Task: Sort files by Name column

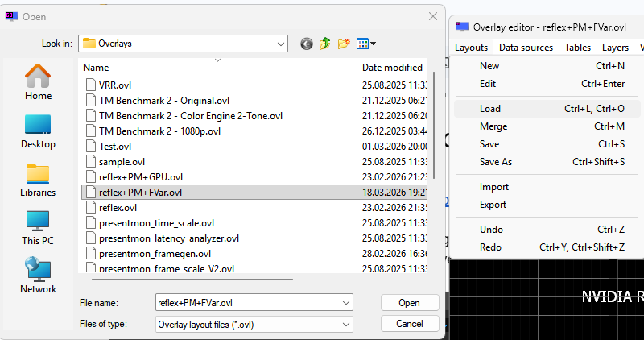Action: (217, 68)
